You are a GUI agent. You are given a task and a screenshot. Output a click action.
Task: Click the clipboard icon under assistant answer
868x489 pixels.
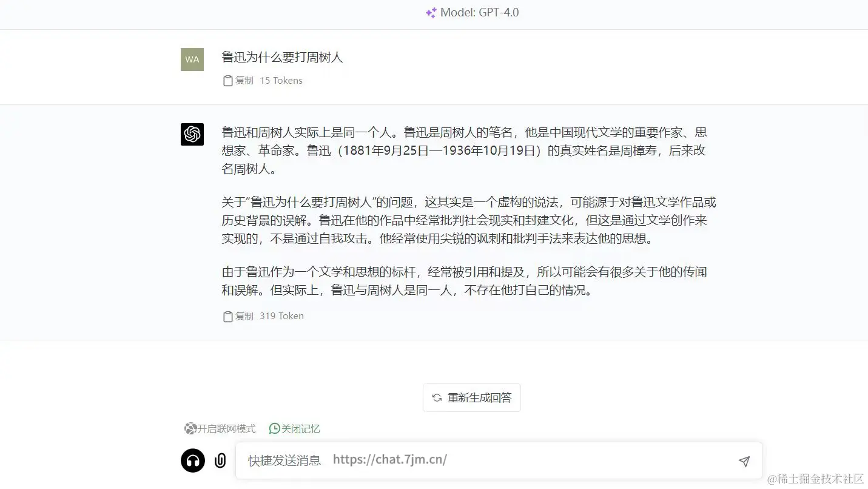coord(228,316)
